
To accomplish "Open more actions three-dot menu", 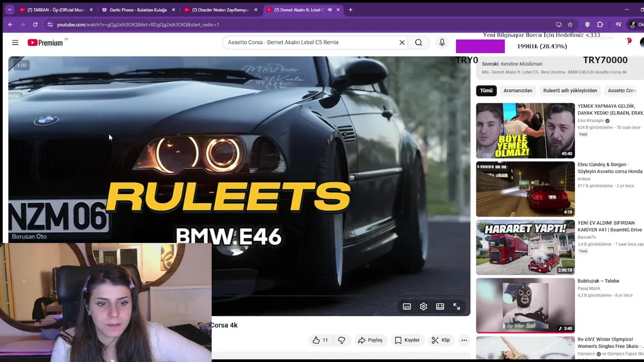I will 464,340.
